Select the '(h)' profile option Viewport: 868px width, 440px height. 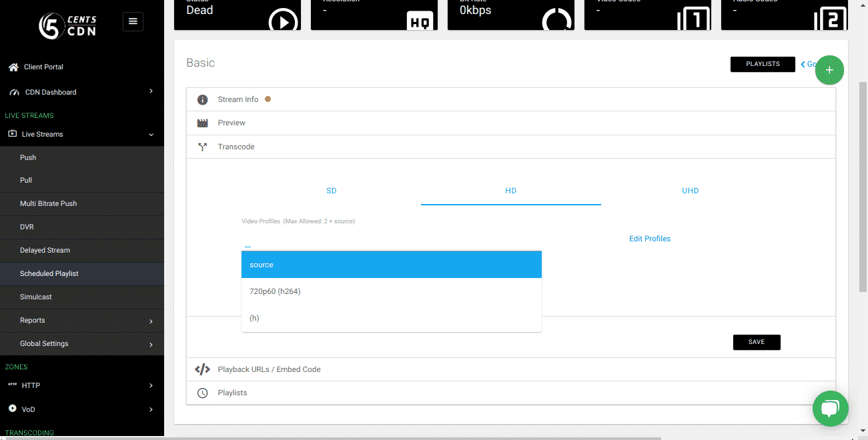pyautogui.click(x=392, y=318)
